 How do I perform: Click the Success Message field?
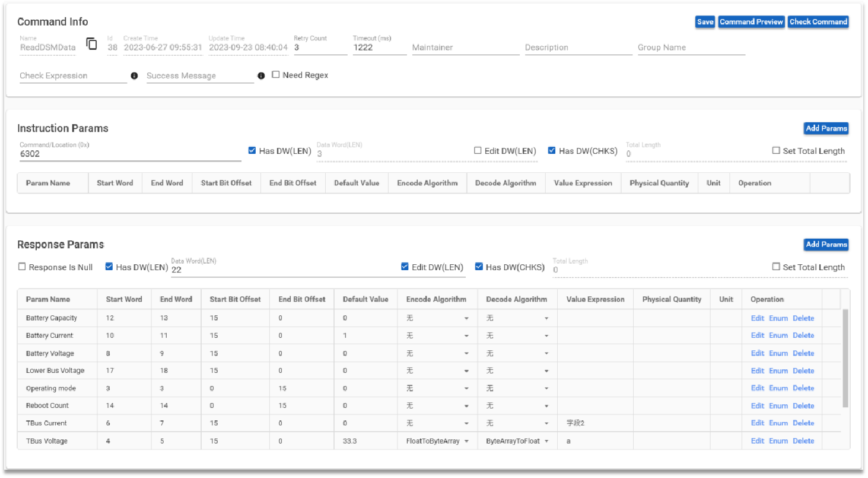tap(200, 76)
